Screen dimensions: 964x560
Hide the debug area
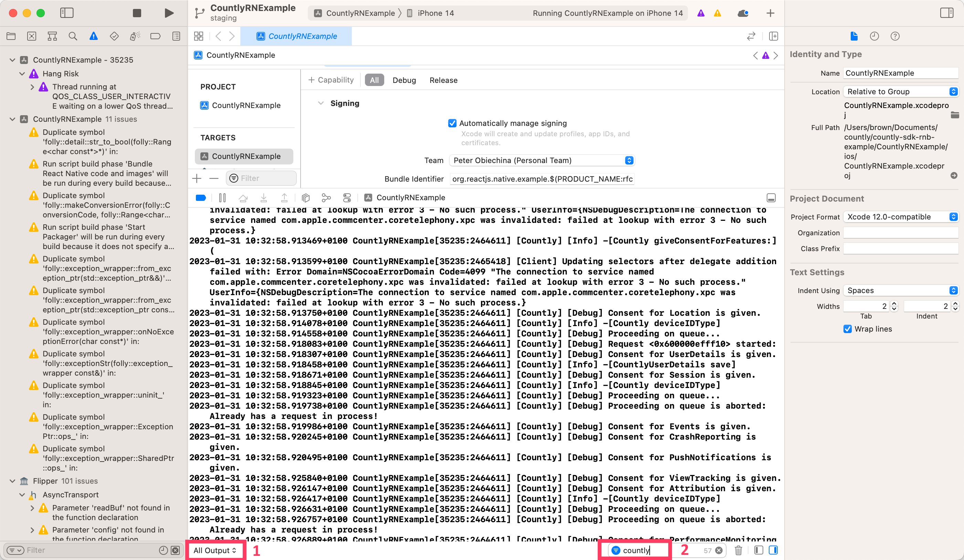(771, 198)
